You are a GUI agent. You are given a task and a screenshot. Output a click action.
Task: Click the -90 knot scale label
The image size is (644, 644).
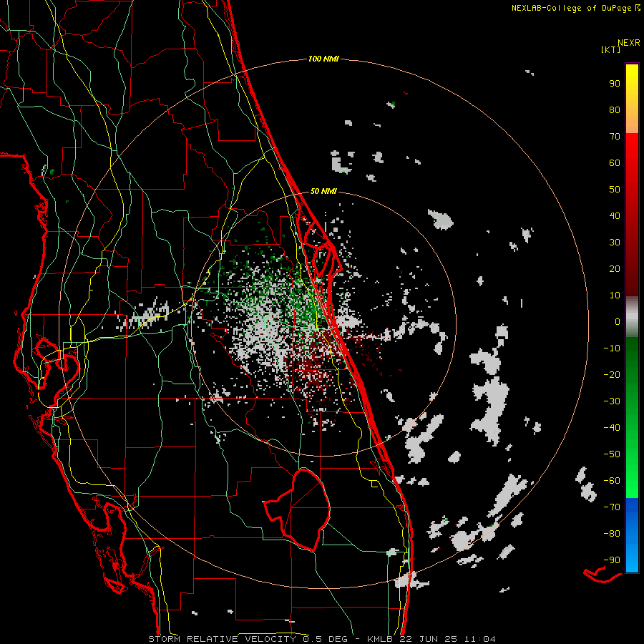pos(612,560)
